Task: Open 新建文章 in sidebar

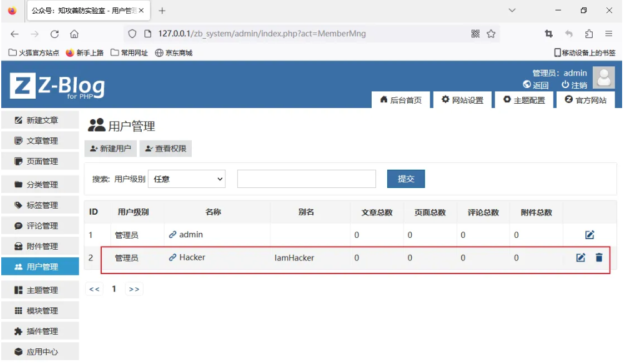Action: tap(40, 120)
